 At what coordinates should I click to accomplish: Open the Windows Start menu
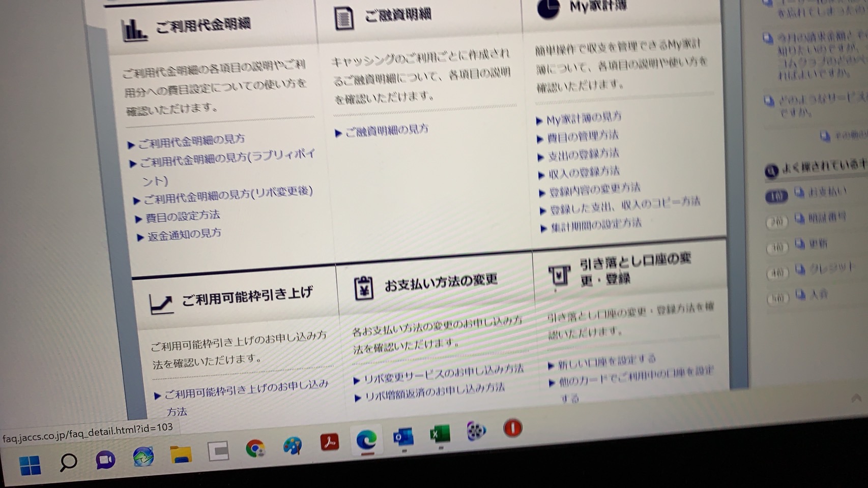[30, 465]
